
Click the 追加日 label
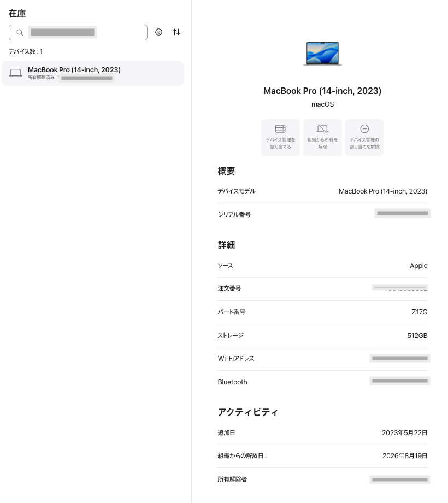click(226, 433)
